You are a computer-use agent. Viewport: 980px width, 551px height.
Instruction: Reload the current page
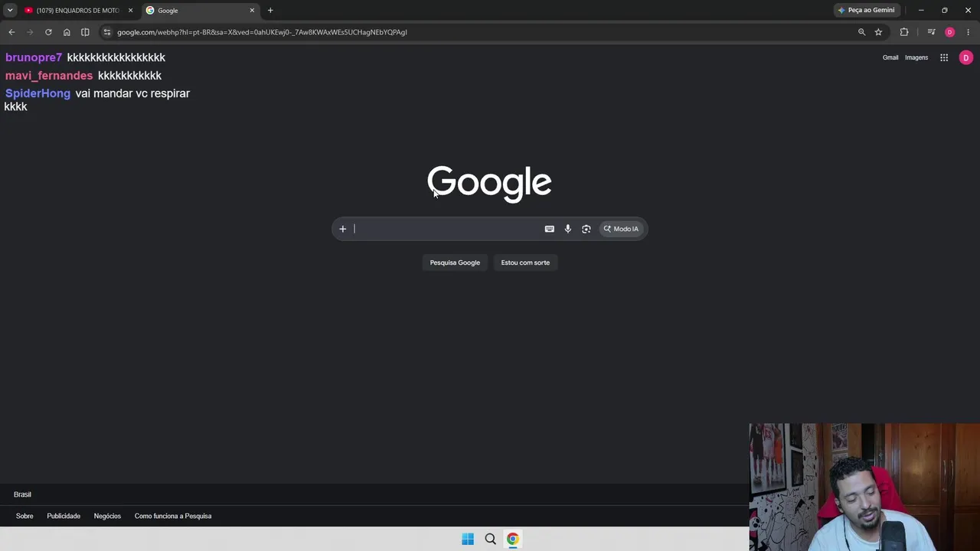click(x=48, y=32)
